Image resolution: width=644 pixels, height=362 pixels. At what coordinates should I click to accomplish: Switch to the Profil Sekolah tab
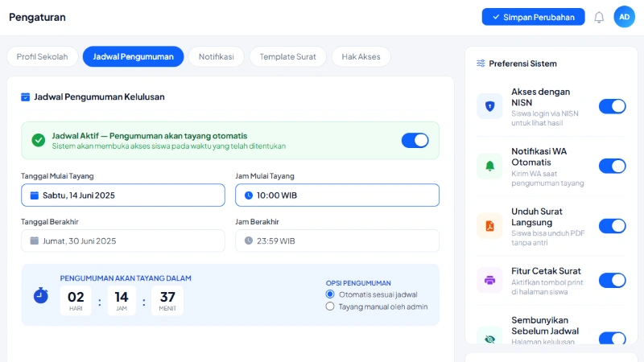pos(43,56)
